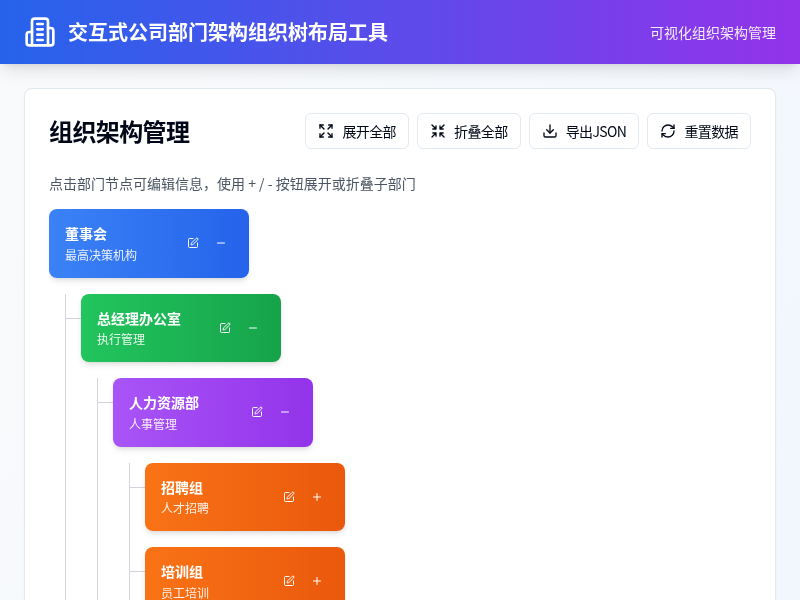Edit the 招聘组 node via pencil icon
Viewport: 800px width, 600px height.
pos(289,497)
